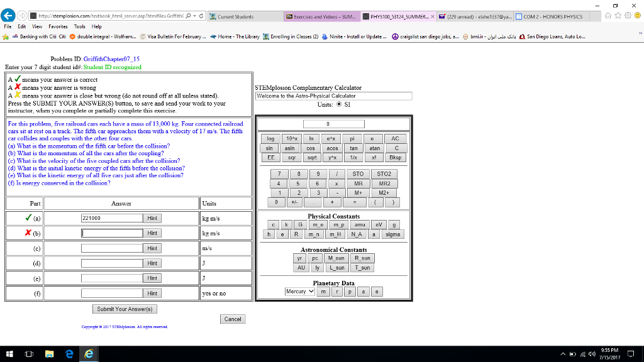Switch to the 229 unread mail tab
The width and height of the screenshot is (644, 362).
pyautogui.click(x=475, y=17)
